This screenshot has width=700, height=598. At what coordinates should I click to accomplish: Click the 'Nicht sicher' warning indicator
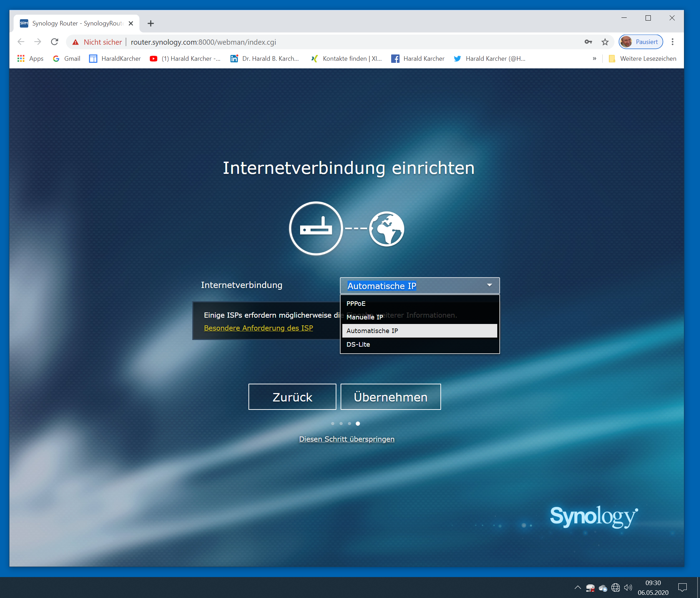(x=97, y=42)
